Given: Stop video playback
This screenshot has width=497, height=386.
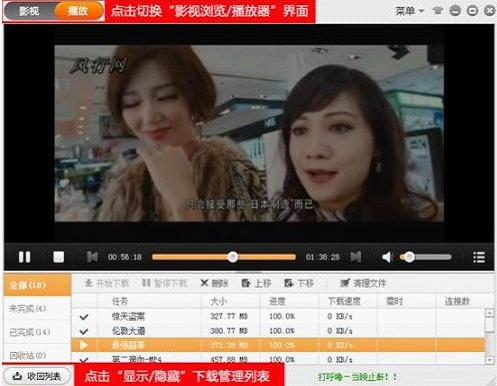Looking at the screenshot, I should click(59, 257).
